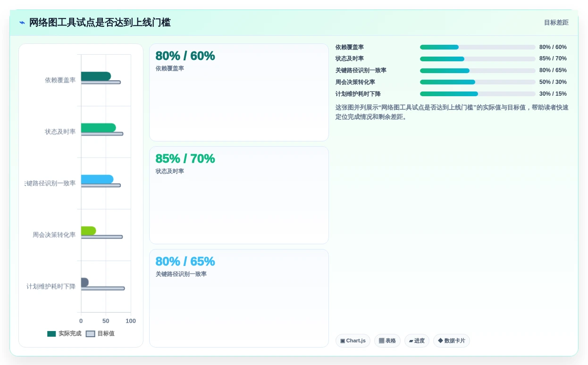The height and width of the screenshot is (365, 588).
Task: Click the 依赖覆盖率 axis label in chart
Action: pyautogui.click(x=60, y=80)
